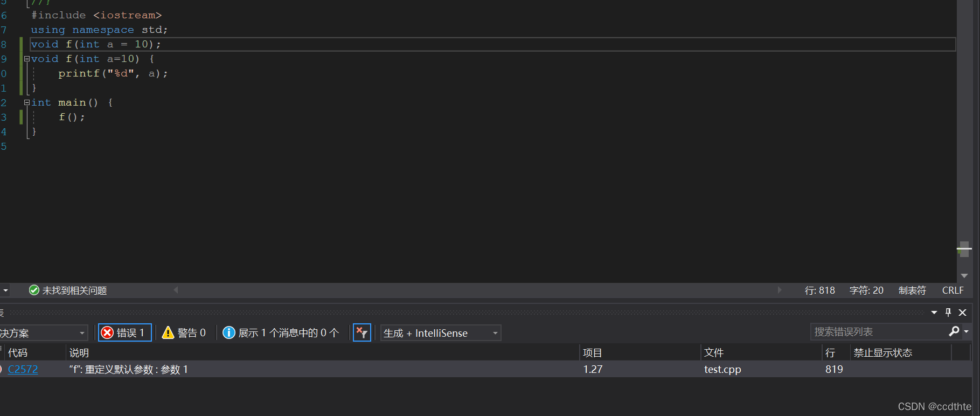Open the solution scope dropdown in error list
Screen dimensions: 980x416
tap(43, 333)
